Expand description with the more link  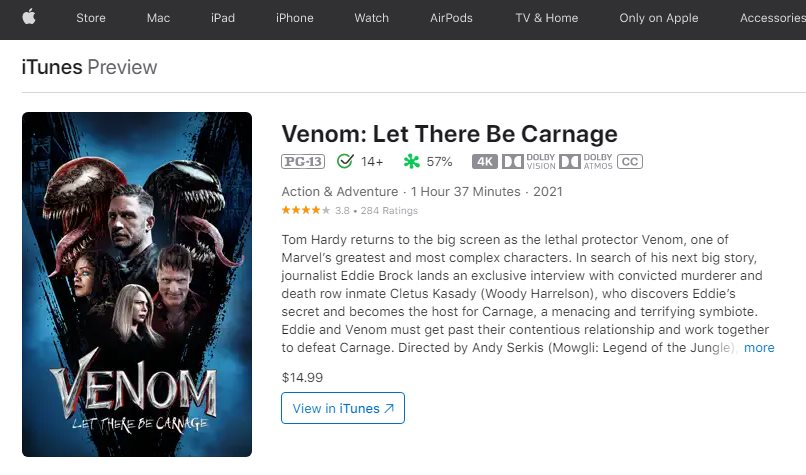(759, 348)
